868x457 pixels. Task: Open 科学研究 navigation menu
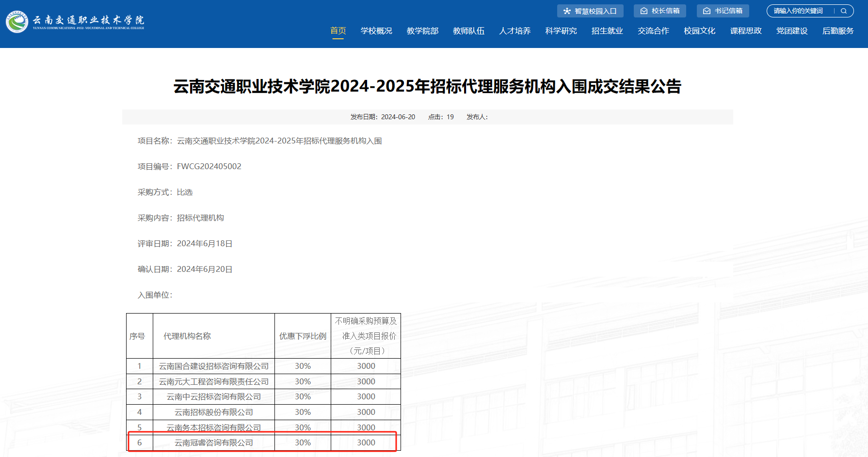561,31
